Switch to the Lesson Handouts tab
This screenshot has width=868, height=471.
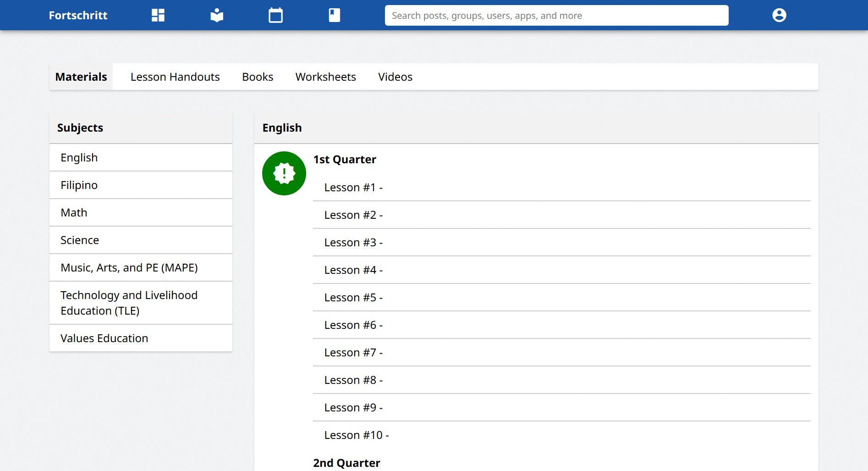tap(175, 77)
